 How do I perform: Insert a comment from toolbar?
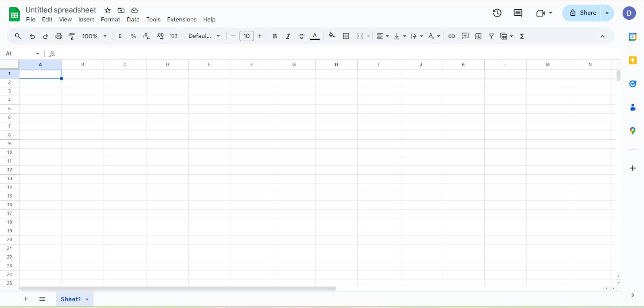[x=465, y=36]
